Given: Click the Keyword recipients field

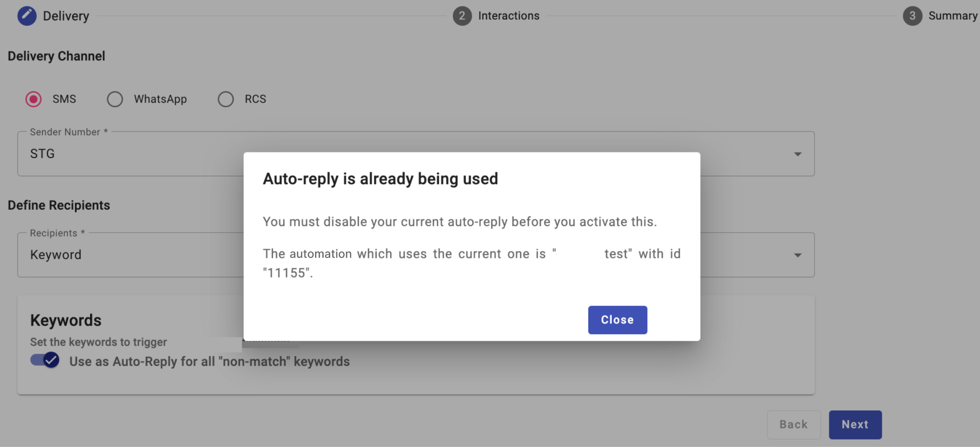Looking at the screenshot, I should point(416,255).
